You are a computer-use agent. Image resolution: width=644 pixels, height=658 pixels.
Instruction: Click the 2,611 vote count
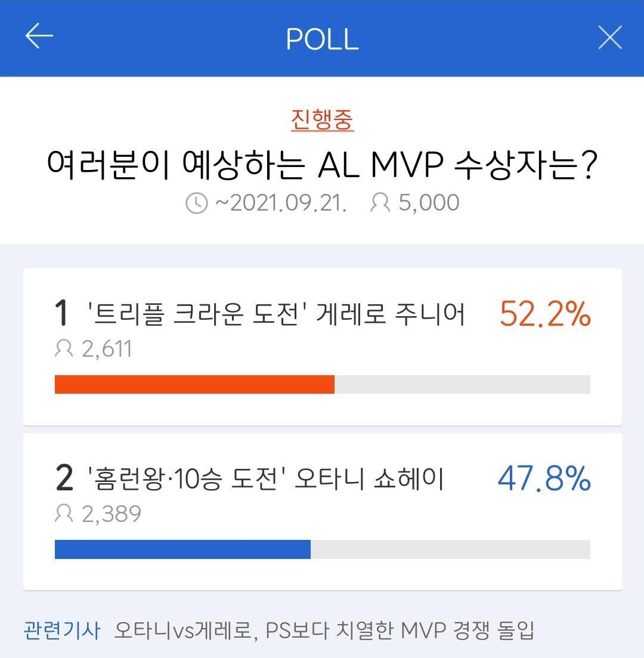click(x=107, y=349)
